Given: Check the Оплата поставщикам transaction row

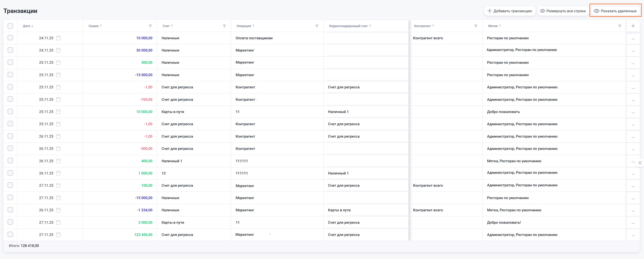Looking at the screenshot, I should pyautogui.click(x=10, y=38).
